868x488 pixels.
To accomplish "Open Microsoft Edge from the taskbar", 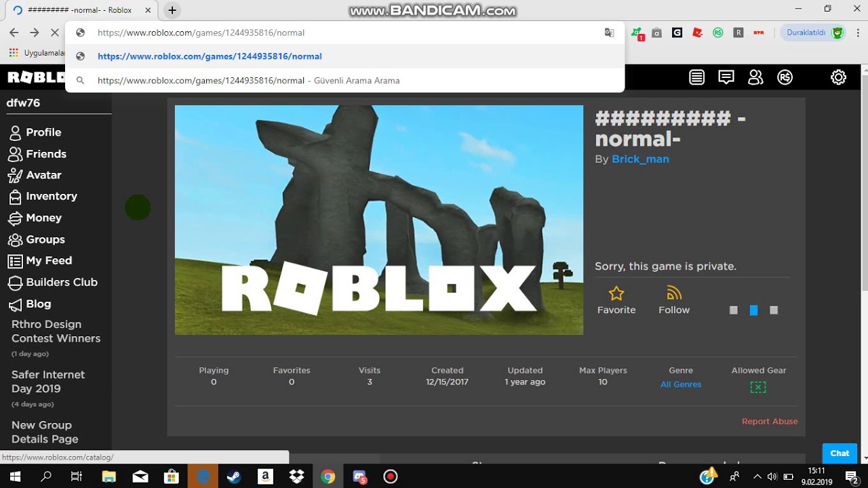I will pyautogui.click(x=203, y=476).
